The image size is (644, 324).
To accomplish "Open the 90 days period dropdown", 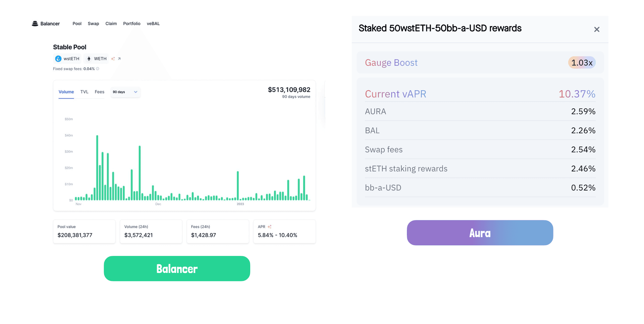I will click(x=125, y=92).
